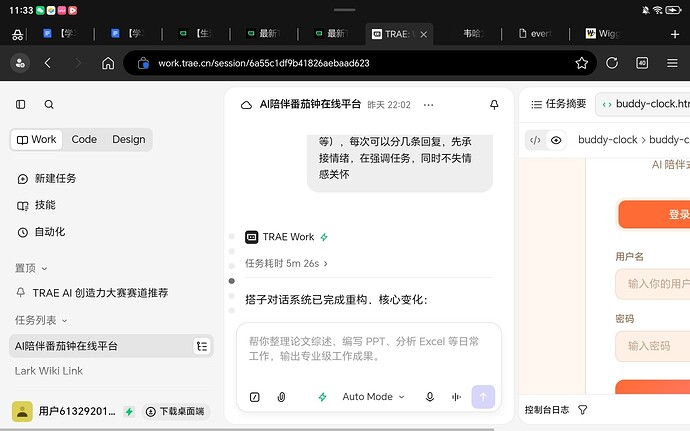Start voice input with the microphone icon
The image size is (690, 431).
point(430,397)
